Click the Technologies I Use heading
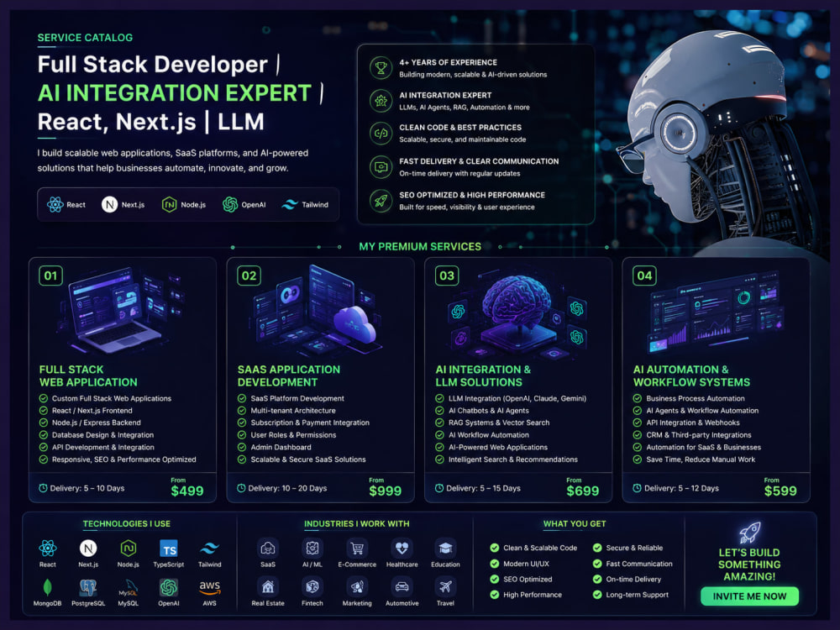The height and width of the screenshot is (630, 840). (127, 523)
